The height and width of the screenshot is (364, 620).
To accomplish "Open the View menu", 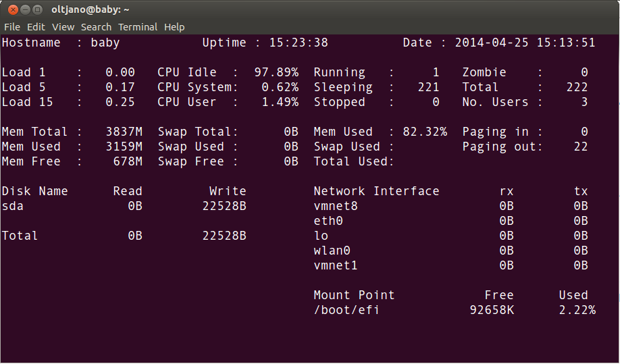I will pyautogui.click(x=63, y=27).
